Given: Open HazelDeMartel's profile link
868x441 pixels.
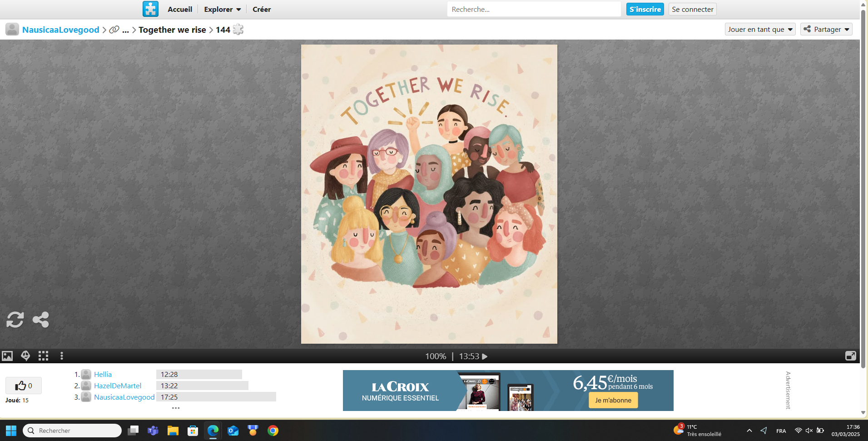Looking at the screenshot, I should [118, 386].
